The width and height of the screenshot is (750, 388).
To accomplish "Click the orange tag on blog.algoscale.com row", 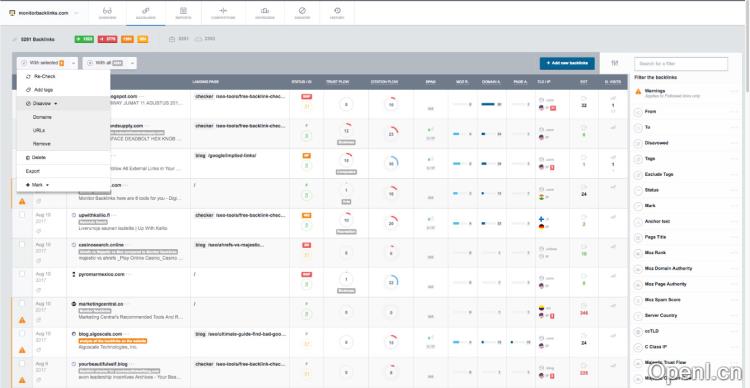I will coord(112,341).
